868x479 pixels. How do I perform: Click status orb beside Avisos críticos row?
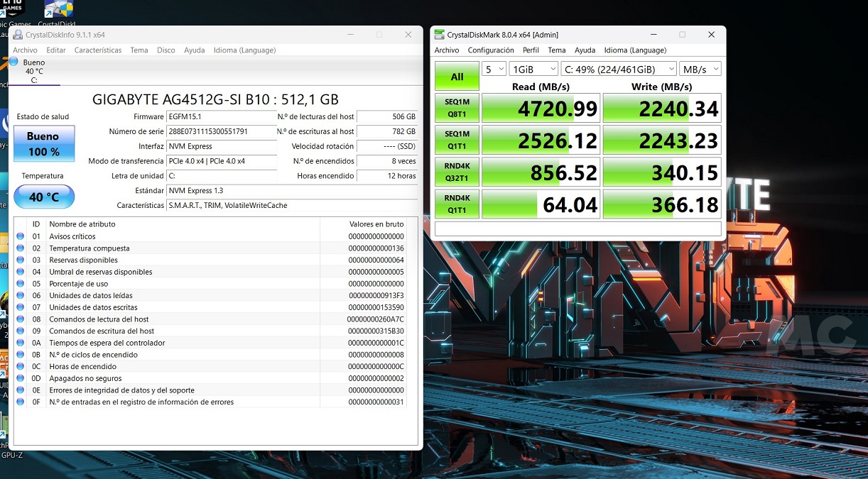coord(21,236)
